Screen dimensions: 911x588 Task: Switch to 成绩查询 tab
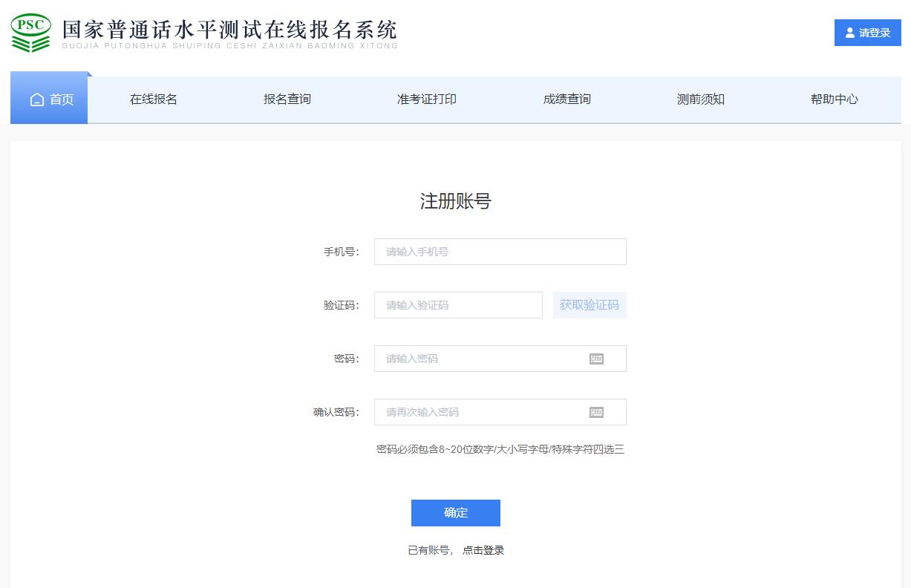click(567, 99)
